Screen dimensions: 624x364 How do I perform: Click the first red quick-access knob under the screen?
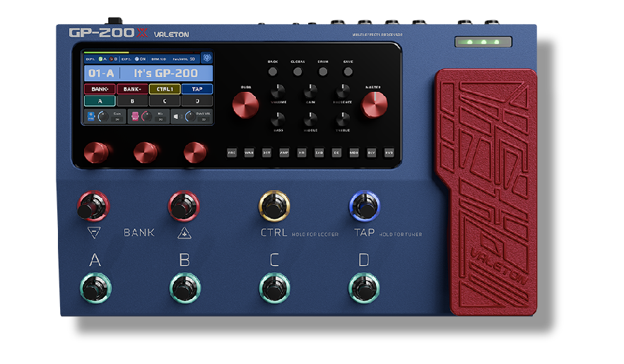tap(96, 153)
